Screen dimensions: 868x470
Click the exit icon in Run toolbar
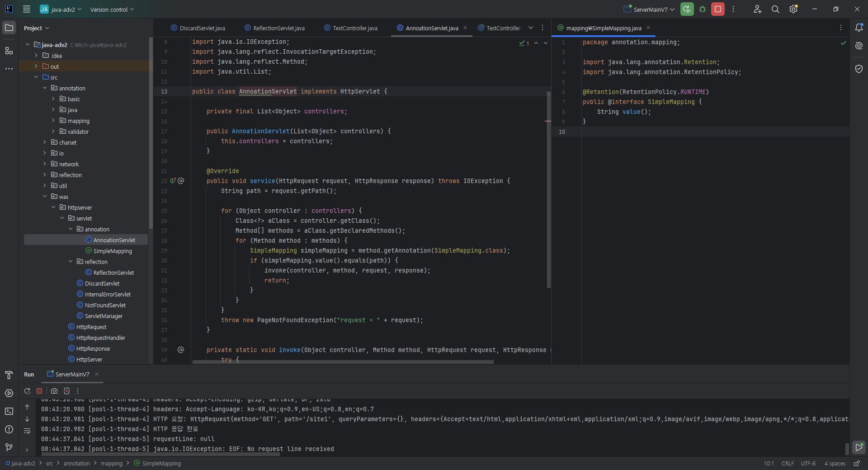point(66,391)
